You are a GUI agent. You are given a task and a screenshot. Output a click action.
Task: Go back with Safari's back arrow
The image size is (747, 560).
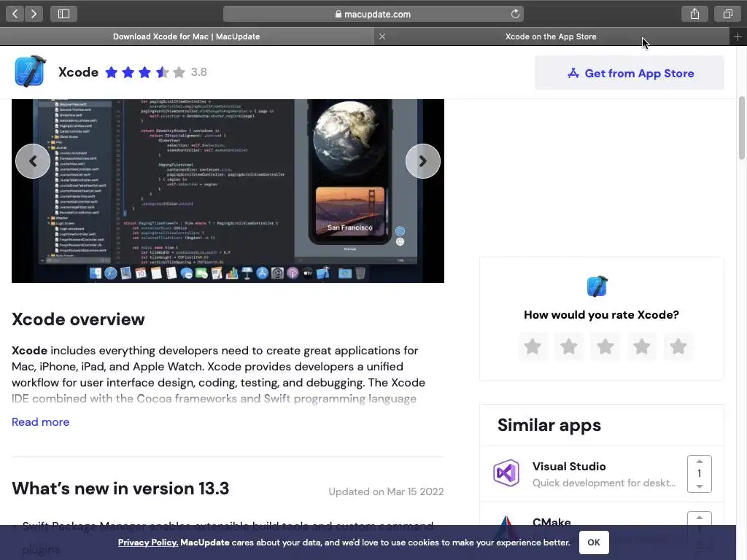click(x=15, y=14)
